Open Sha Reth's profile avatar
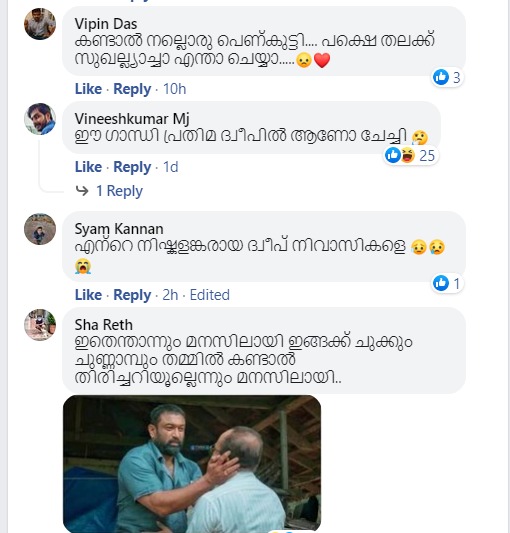 (40, 325)
